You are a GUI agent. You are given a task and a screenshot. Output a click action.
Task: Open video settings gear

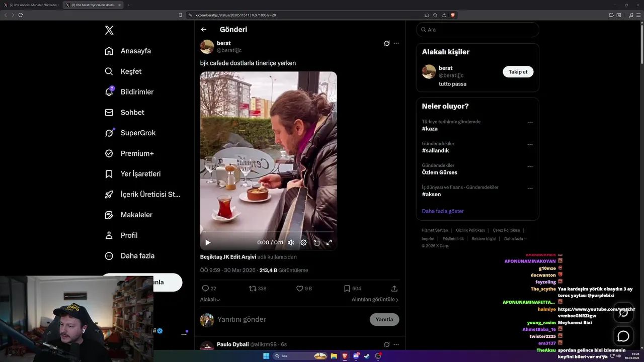(304, 242)
